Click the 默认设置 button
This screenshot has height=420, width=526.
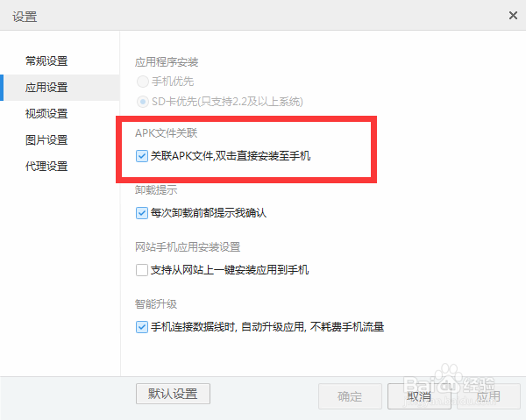[x=173, y=394]
